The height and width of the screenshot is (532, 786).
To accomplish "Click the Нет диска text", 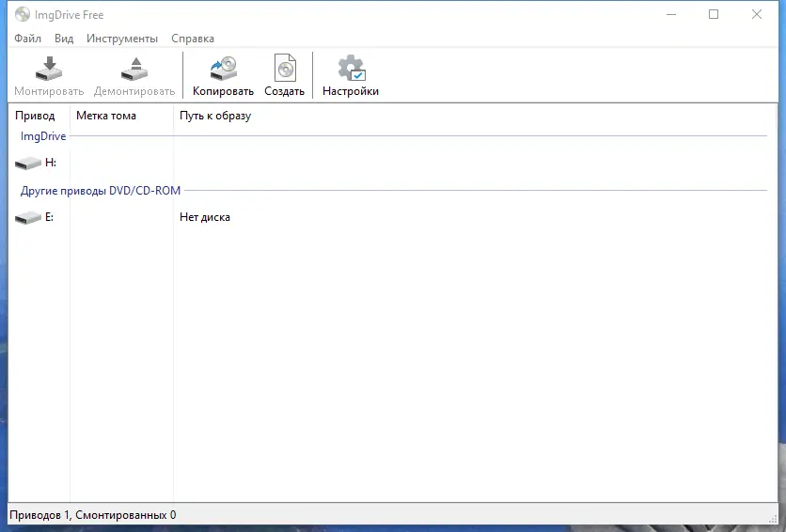I will pos(205,217).
